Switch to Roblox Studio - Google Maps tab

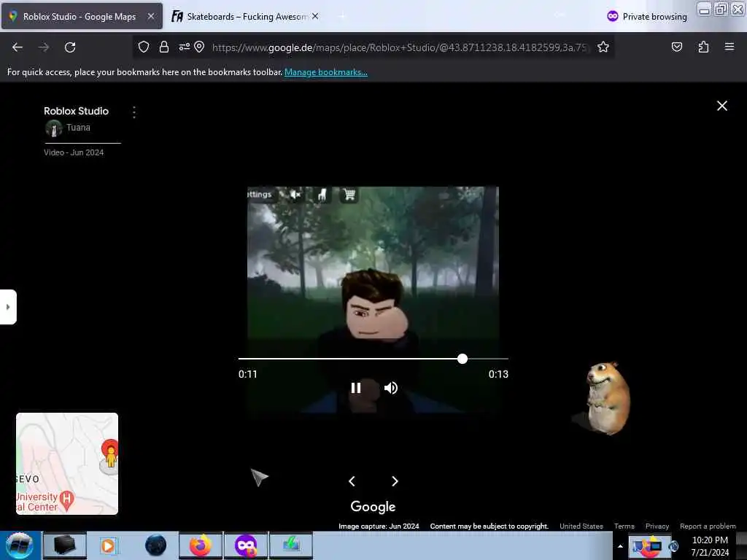click(82, 16)
